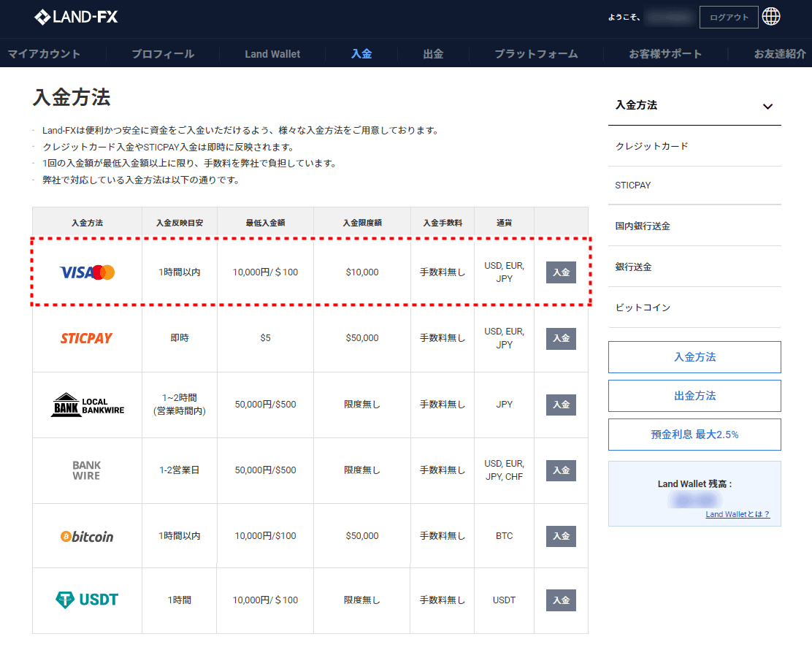The image size is (812, 650).
Task: Open the お友達紹介 menu
Action: coord(779,54)
